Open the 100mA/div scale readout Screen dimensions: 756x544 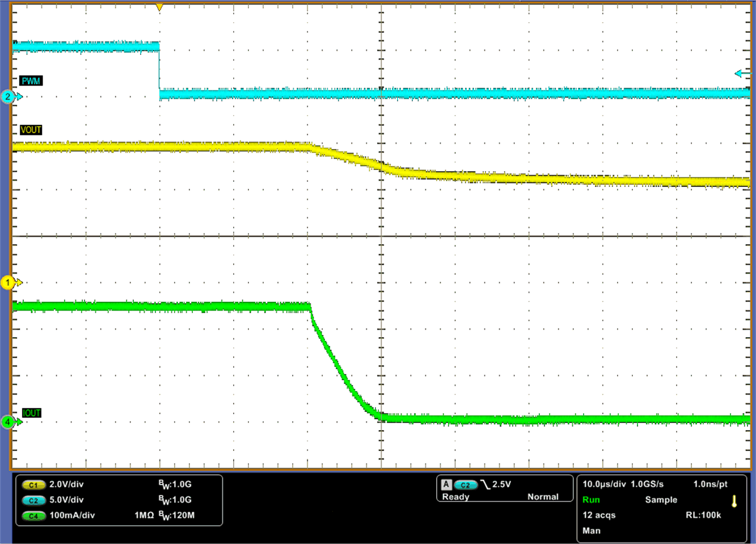tap(72, 515)
